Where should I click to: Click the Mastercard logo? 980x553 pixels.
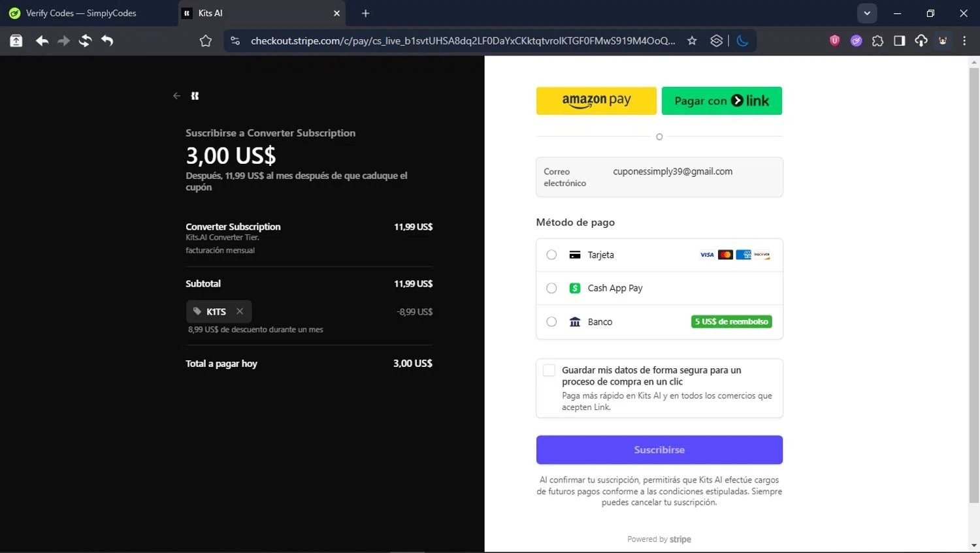(x=725, y=255)
